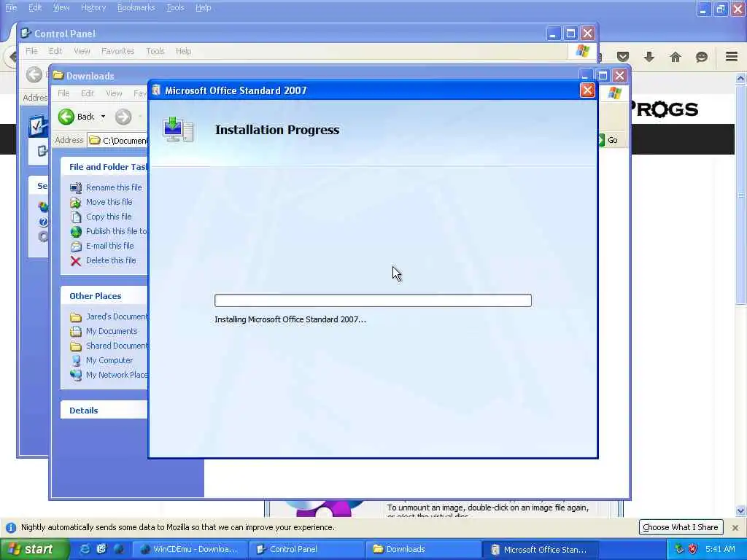The width and height of the screenshot is (747, 560).
Task: Click Delete this file
Action: coord(111,260)
